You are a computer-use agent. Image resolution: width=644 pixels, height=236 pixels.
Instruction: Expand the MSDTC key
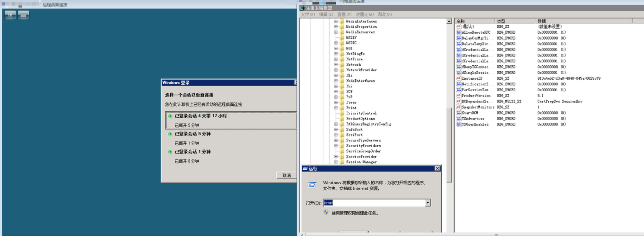coord(336,43)
